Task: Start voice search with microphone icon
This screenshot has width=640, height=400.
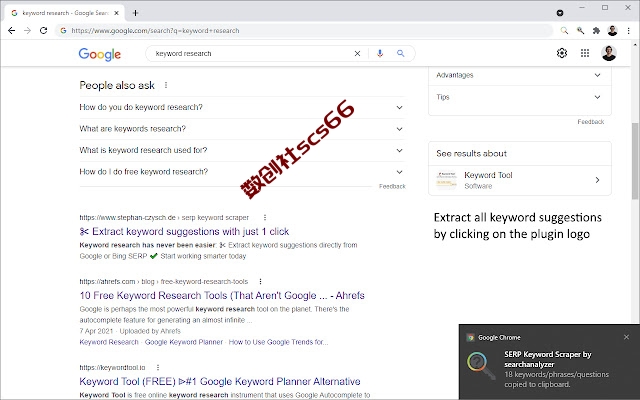Action: point(380,53)
